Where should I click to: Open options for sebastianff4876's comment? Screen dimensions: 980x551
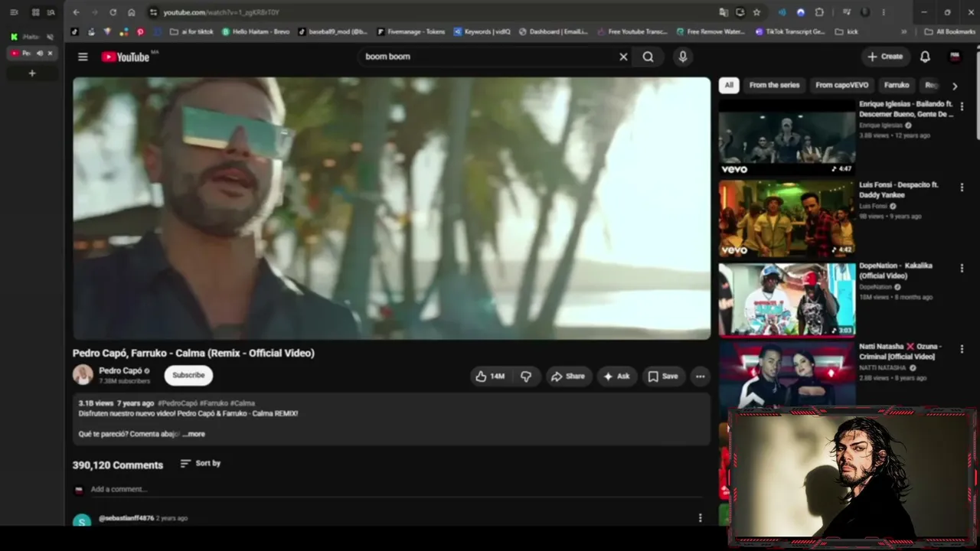[x=700, y=518]
